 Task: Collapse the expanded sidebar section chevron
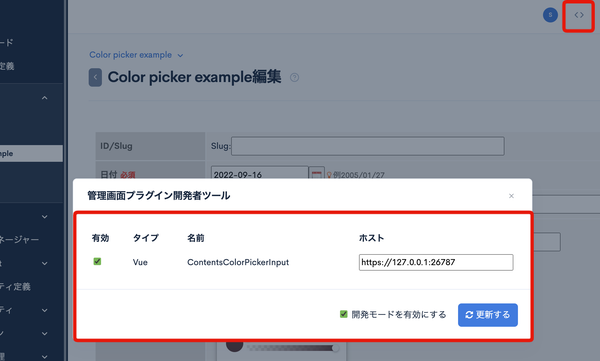pos(45,98)
